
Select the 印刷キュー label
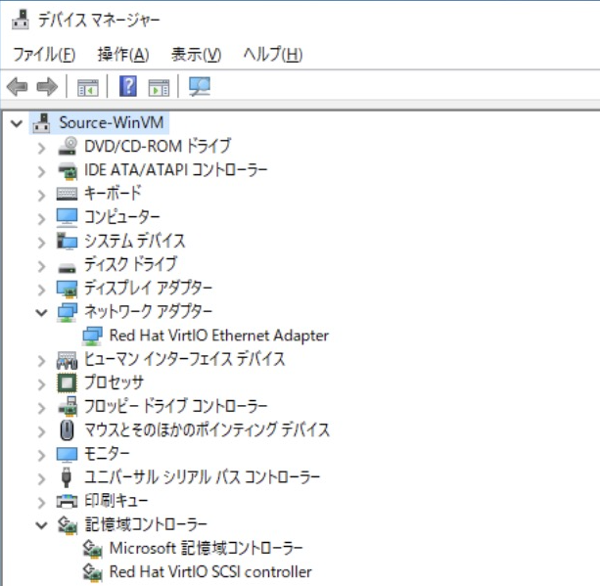[x=116, y=501]
